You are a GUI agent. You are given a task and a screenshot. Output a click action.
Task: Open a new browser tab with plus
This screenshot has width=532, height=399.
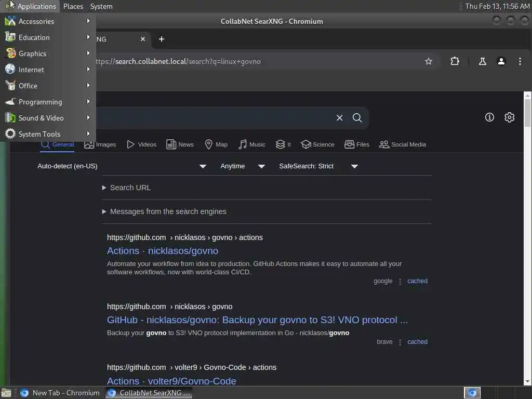coord(162,39)
